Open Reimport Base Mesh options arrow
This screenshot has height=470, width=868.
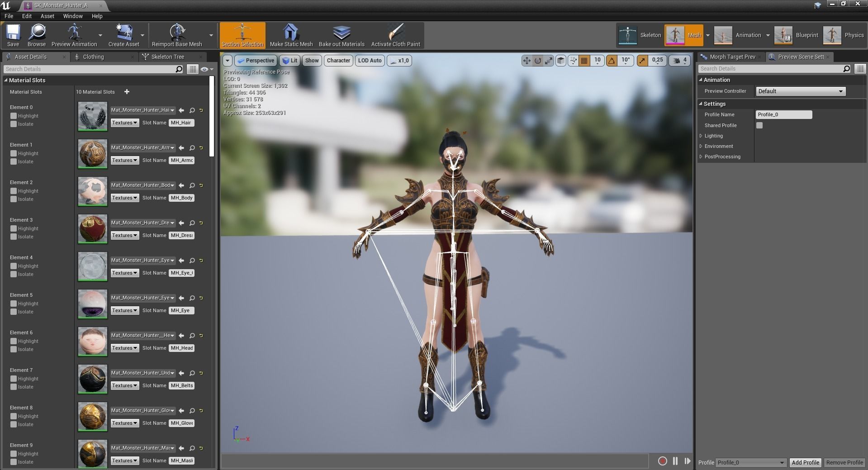211,35
